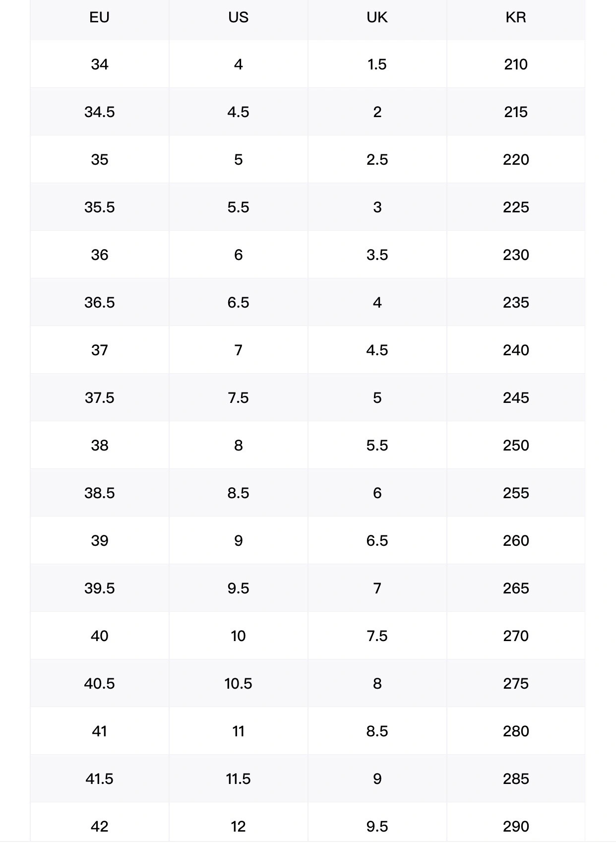Select EU size 41.5 cell
This screenshot has height=845, width=616.
(x=99, y=779)
